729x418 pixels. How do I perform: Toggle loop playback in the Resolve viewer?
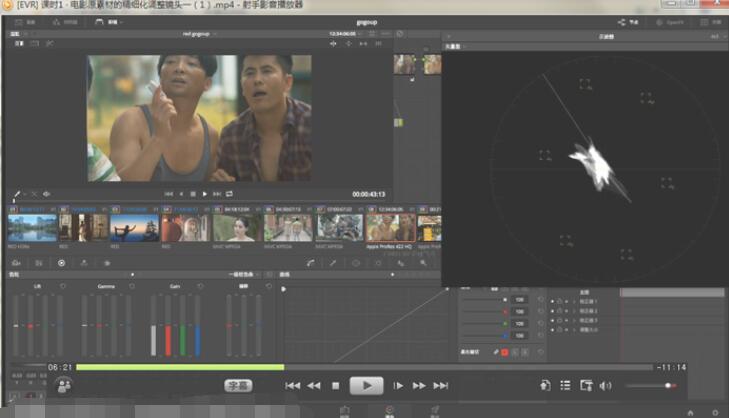229,194
